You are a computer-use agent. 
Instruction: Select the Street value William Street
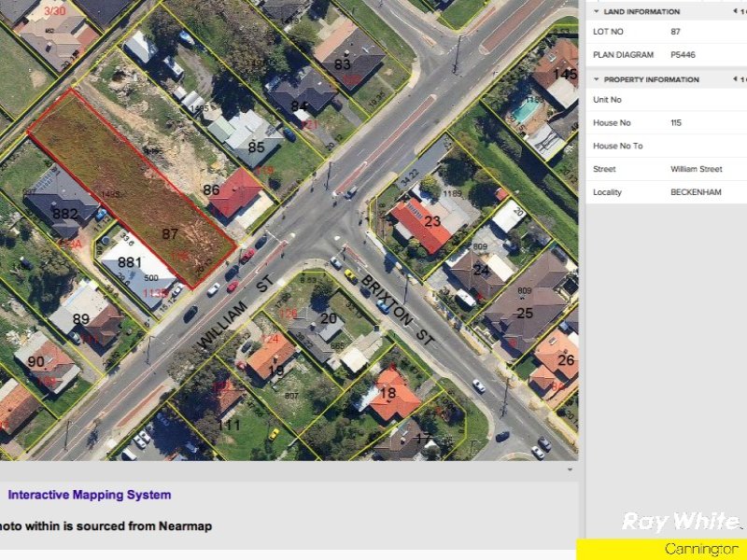pyautogui.click(x=698, y=169)
